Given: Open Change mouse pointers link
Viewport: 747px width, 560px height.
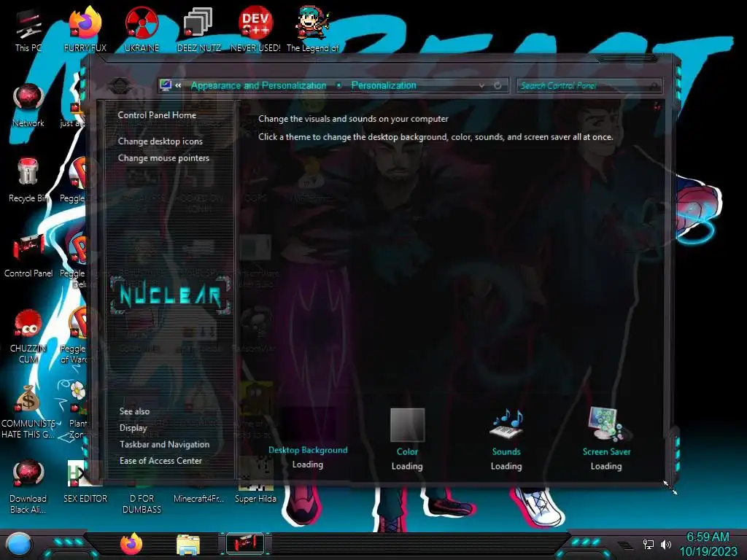Looking at the screenshot, I should click(x=163, y=158).
